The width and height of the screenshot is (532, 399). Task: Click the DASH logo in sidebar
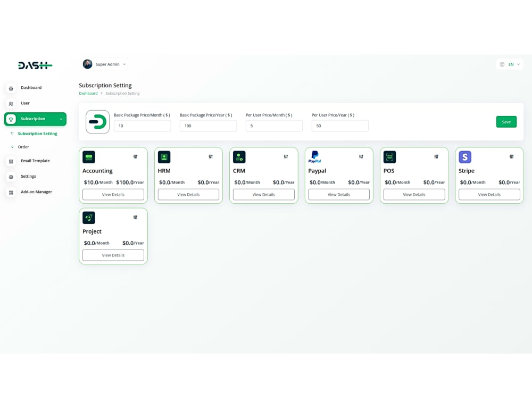(x=35, y=65)
